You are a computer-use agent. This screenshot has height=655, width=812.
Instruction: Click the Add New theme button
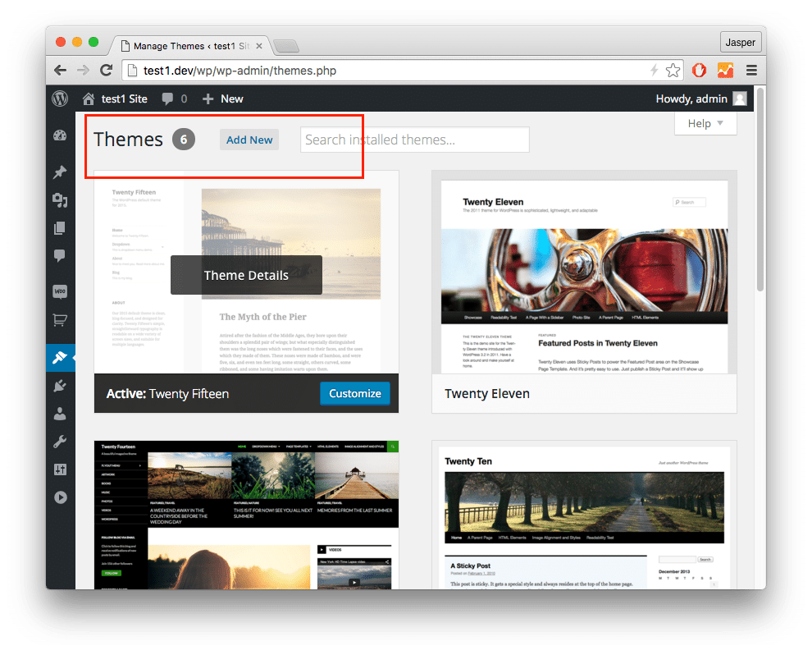click(x=249, y=140)
